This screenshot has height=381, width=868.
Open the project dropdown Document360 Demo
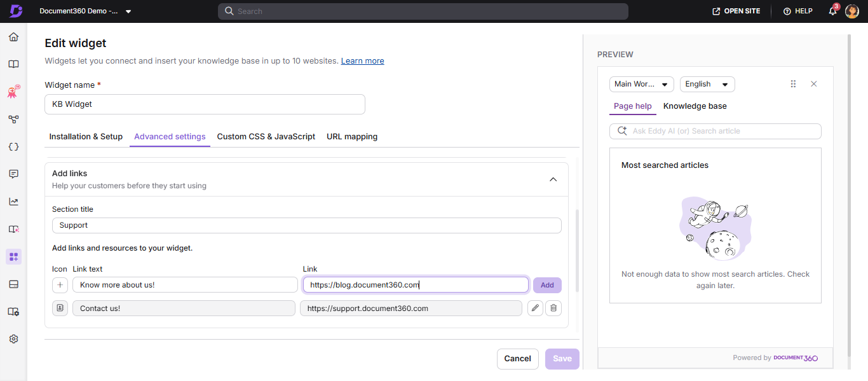pos(85,11)
